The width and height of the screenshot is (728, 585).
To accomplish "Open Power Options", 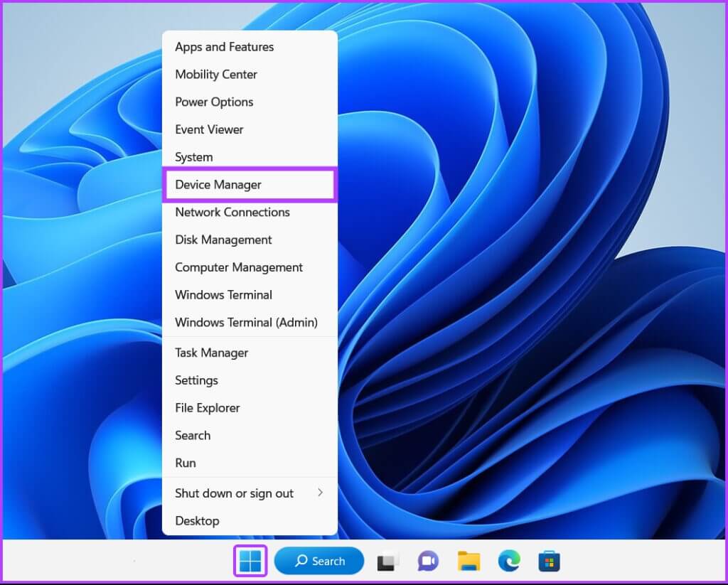I will pos(214,102).
